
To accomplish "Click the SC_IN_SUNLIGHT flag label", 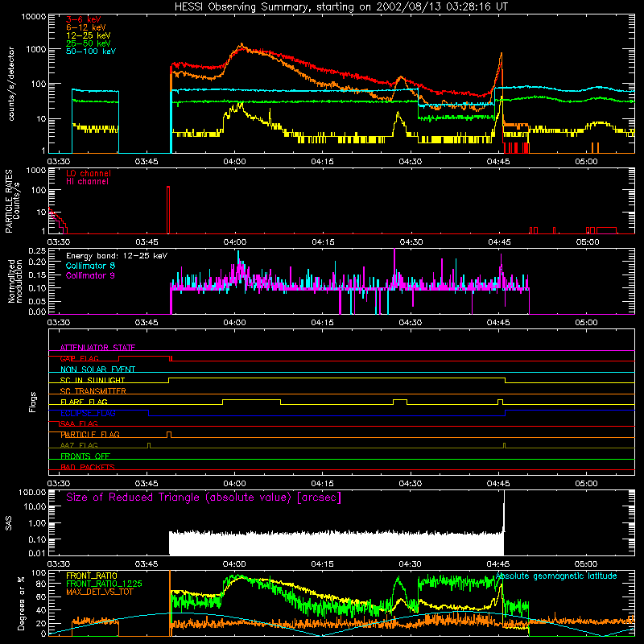I will tap(93, 380).
